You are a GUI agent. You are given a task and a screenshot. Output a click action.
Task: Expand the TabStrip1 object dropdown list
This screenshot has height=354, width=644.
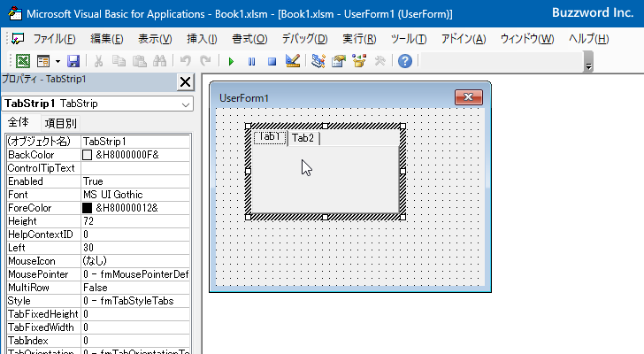pos(185,104)
